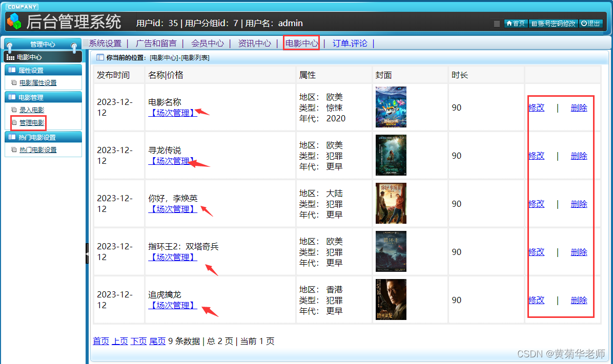613x364 pixels.
Task: Collapse the 电影管理 sidebar section
Action: (x=43, y=97)
